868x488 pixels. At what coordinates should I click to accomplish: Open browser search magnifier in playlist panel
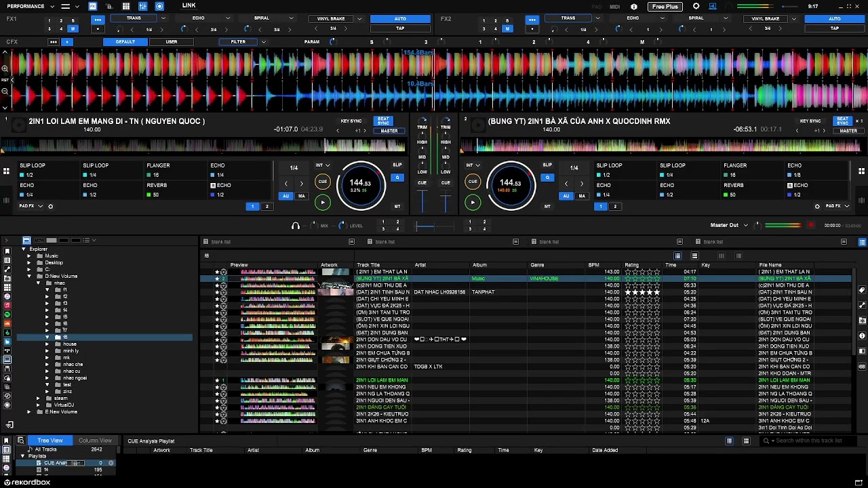tap(21, 441)
